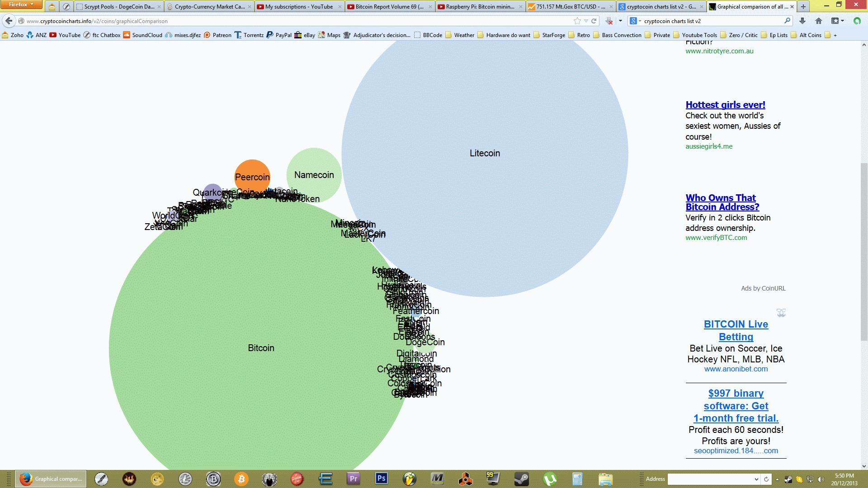
Task: Open Adobe Premiere Pro from taskbar
Action: point(353,479)
